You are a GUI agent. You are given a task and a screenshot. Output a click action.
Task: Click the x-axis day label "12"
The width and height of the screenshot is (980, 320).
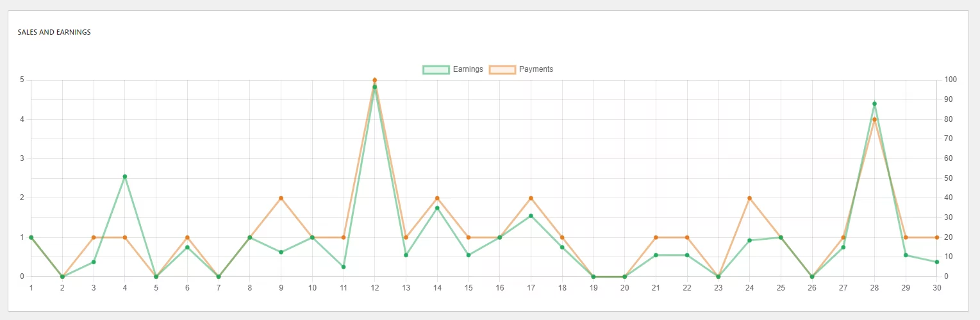pos(375,288)
